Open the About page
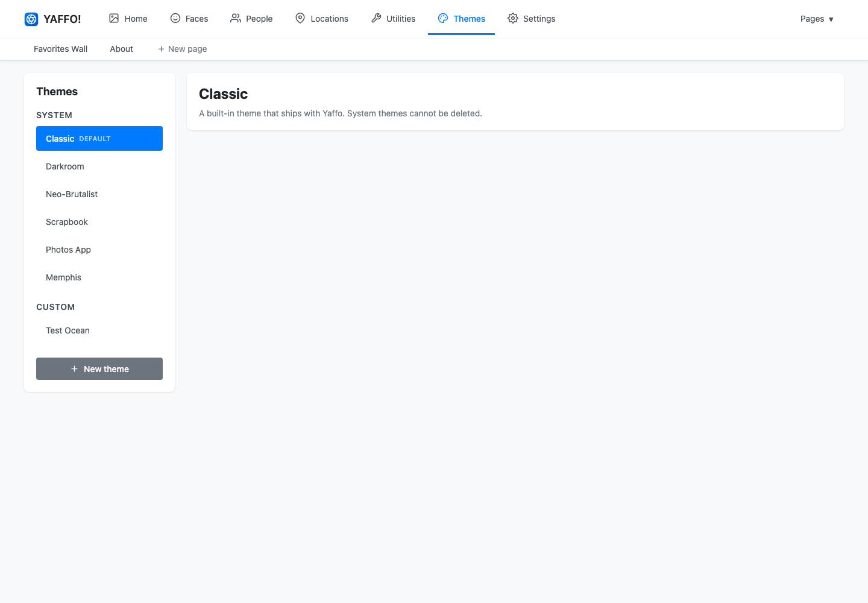 (x=121, y=49)
